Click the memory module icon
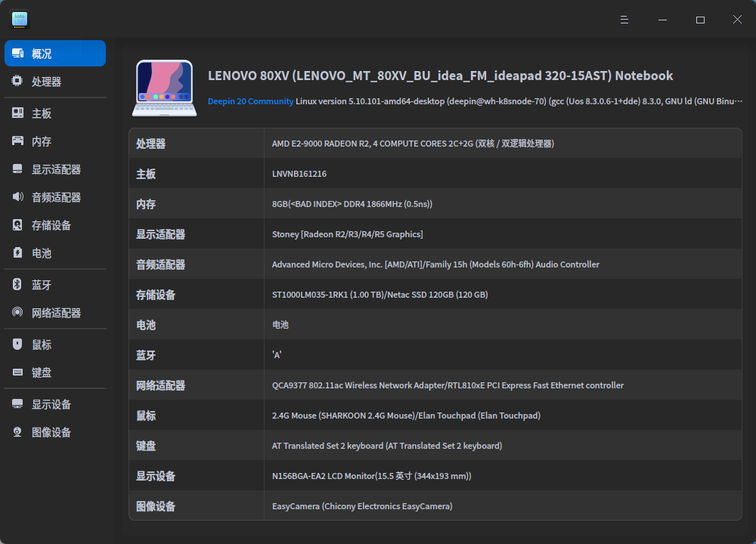Image resolution: width=756 pixels, height=544 pixels. 18,141
